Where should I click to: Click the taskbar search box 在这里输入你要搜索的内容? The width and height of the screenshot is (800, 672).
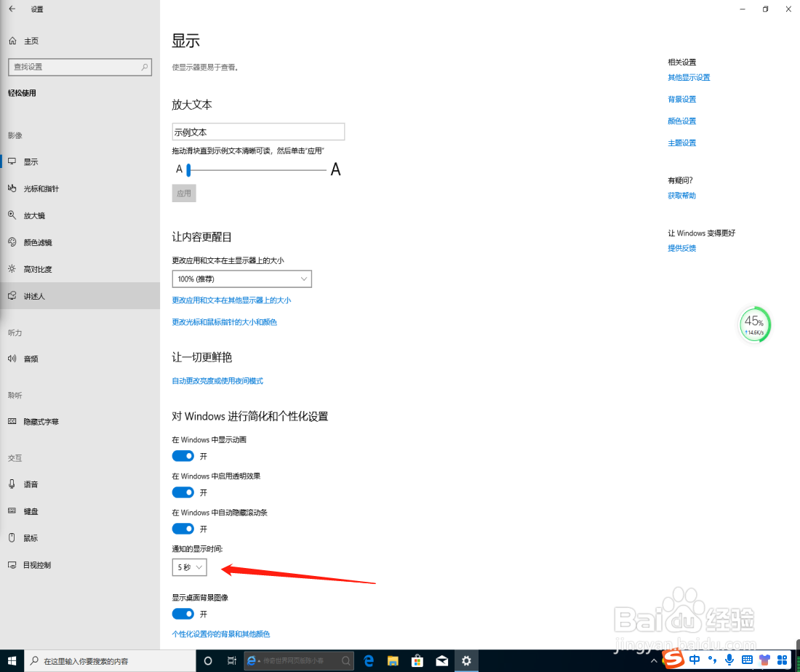point(110,661)
